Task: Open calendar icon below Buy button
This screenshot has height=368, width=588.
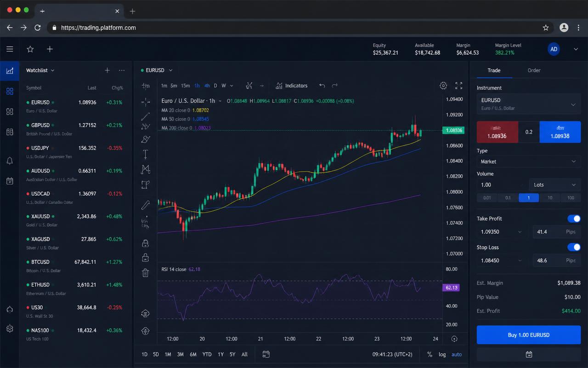Action: tap(529, 354)
